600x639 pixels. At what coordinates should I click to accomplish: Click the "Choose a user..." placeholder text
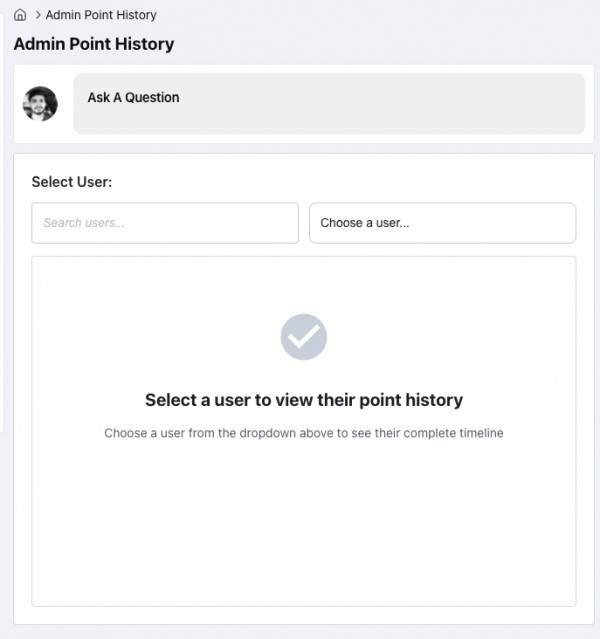pyautogui.click(x=365, y=223)
